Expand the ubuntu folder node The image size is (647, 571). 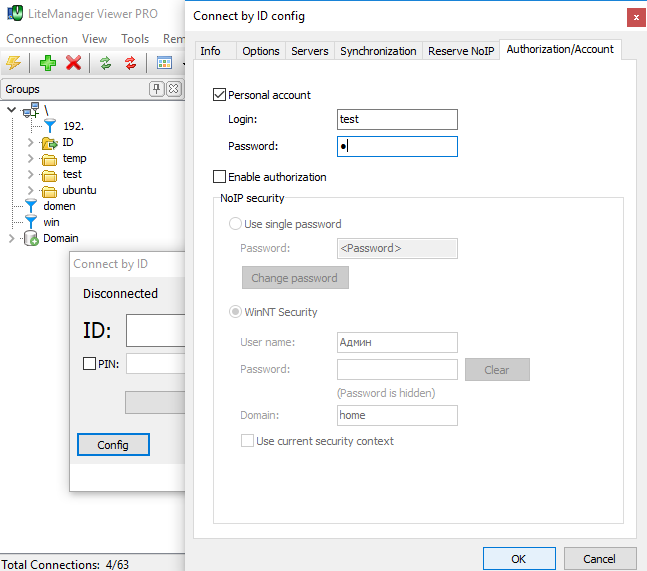[x=30, y=191]
